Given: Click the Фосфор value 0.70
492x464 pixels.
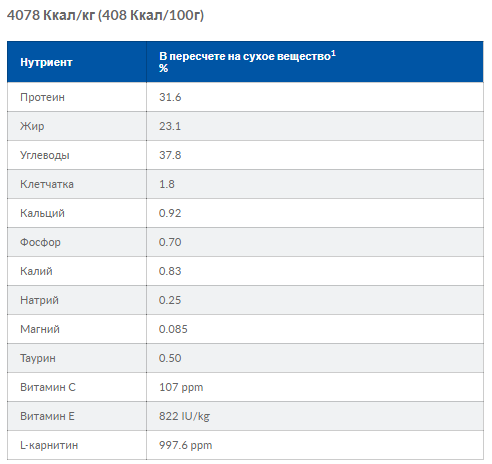Looking at the screenshot, I should pyautogui.click(x=170, y=242).
